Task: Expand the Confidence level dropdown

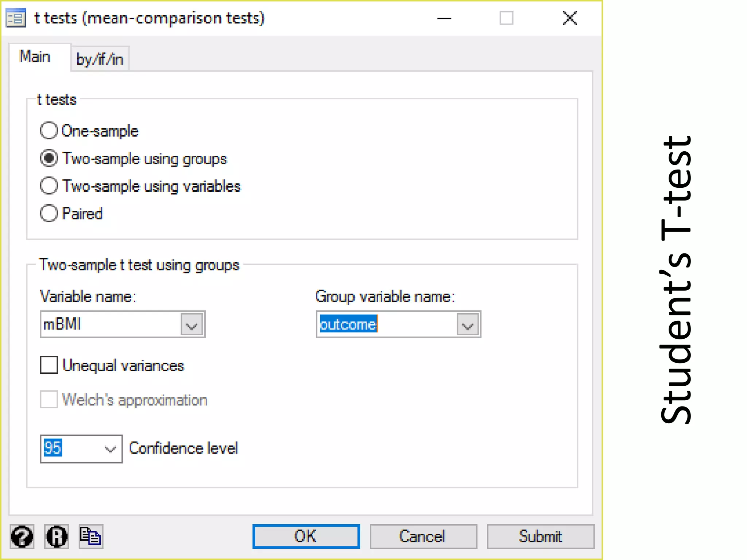Action: tap(110, 449)
